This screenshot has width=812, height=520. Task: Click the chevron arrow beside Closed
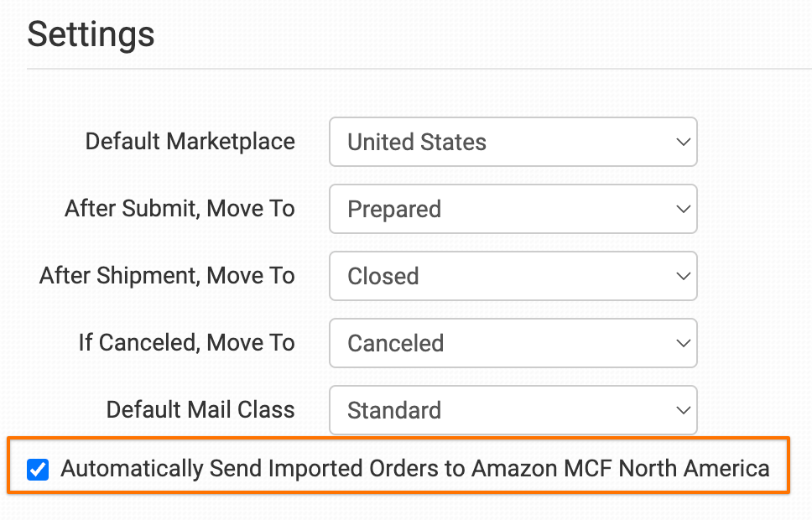coord(682,277)
